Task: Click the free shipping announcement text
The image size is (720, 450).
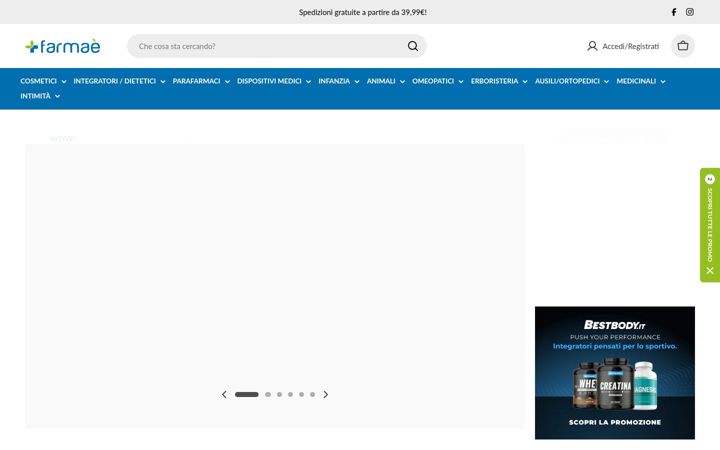Action: (x=363, y=12)
